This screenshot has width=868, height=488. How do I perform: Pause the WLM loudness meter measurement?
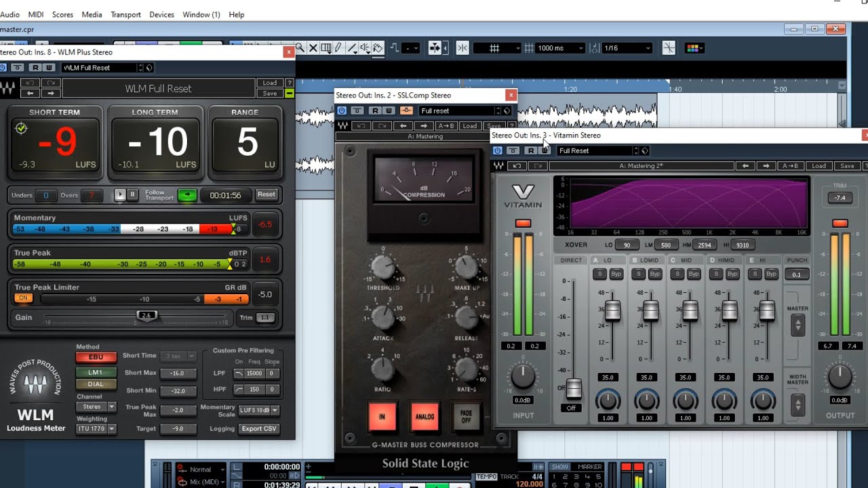point(132,195)
